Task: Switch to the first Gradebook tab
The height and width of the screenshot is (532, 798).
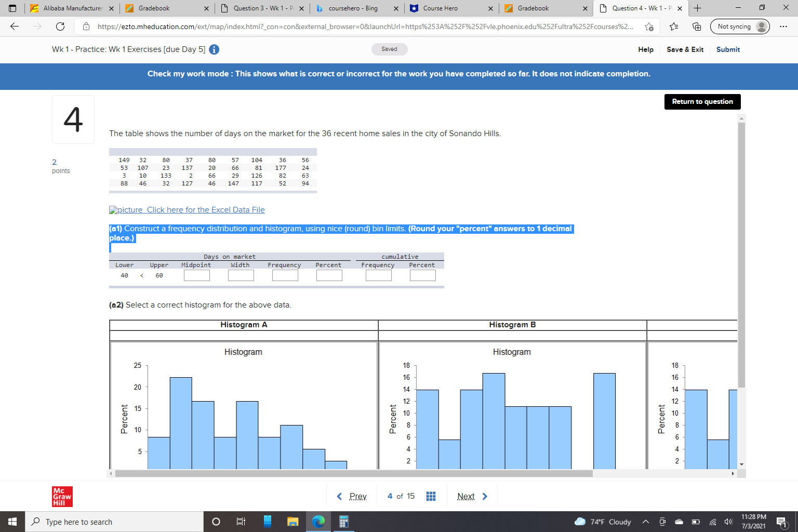Action: (x=167, y=8)
